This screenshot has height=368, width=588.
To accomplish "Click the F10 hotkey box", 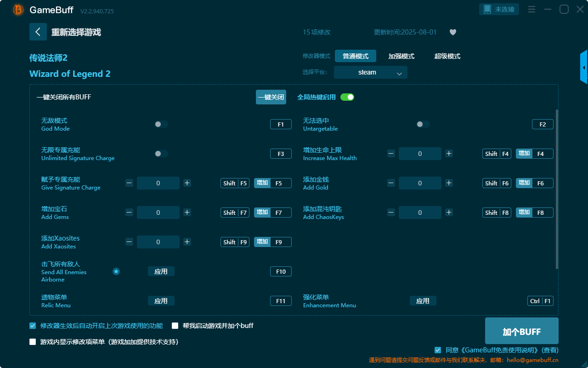I will point(281,271).
